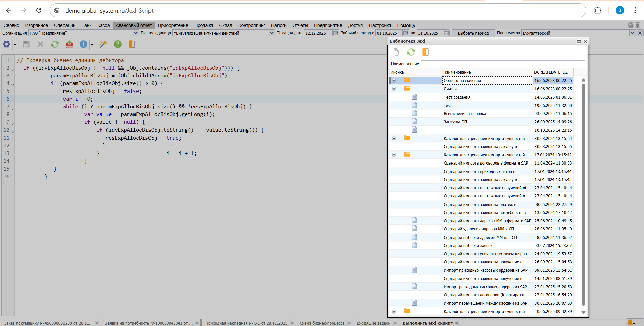Screen dimensions: 644x326
Task: Switch to 'Схема бизнес-процесса' tab
Action: 322,323
